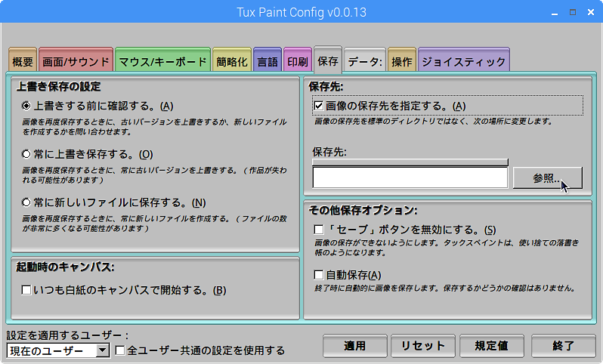This screenshot has height=364, width=603.
Task: Select the 簡略化 tab
Action: [232, 60]
